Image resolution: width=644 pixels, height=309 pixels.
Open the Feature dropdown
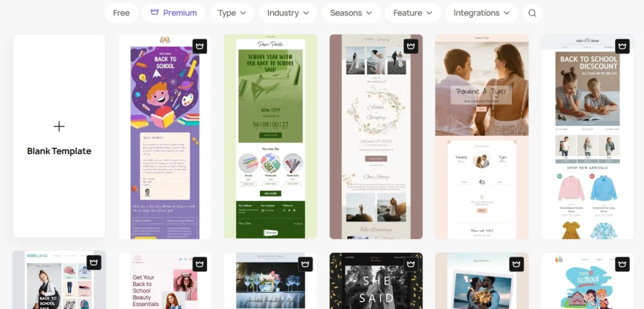click(x=413, y=13)
